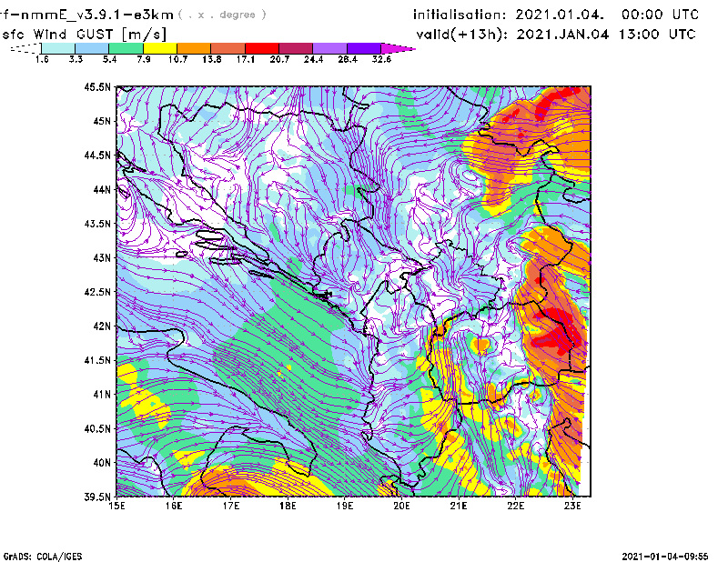Image resolution: width=728 pixels, height=562 pixels.
Task: Click the legend value 32.6
Action: click(x=381, y=59)
